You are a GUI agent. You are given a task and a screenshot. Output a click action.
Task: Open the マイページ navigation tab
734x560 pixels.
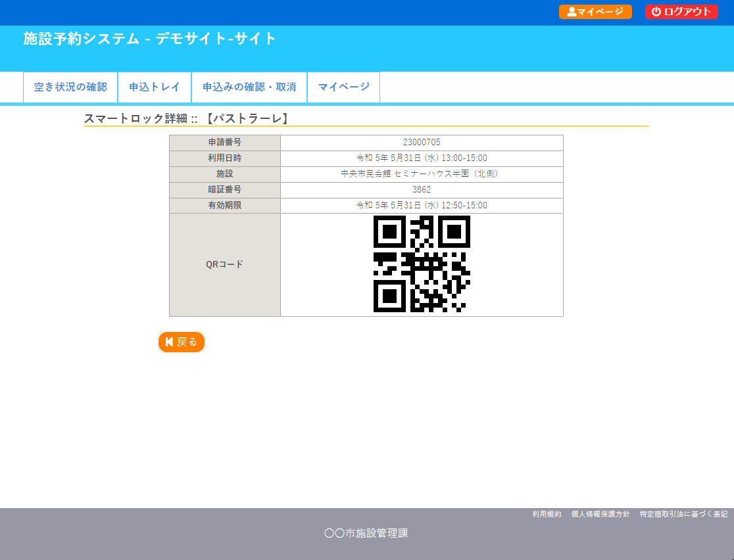tap(343, 87)
